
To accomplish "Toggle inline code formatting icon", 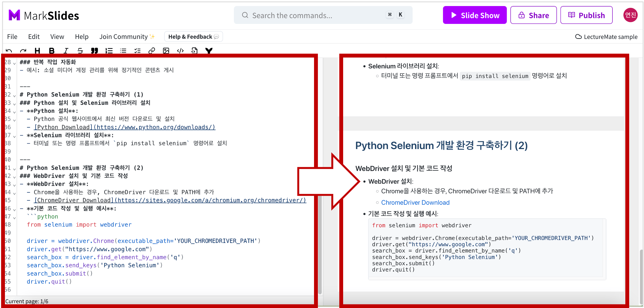I will coord(180,51).
